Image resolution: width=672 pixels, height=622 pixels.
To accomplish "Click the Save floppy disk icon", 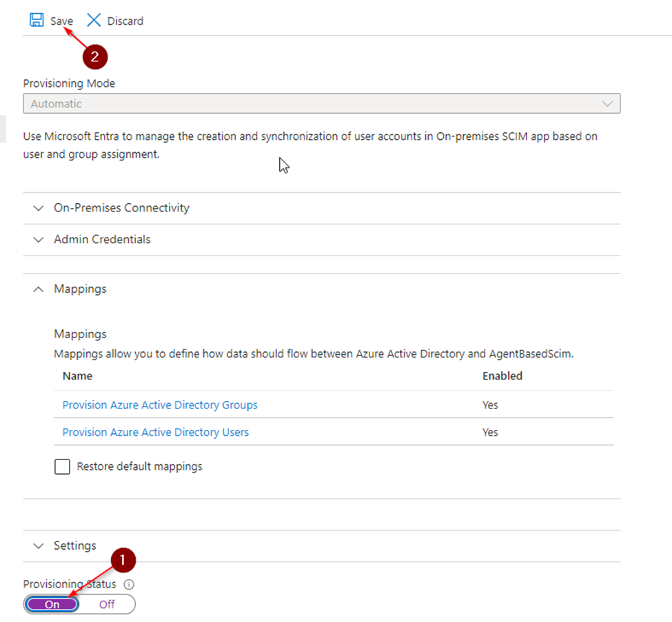I will click(37, 20).
